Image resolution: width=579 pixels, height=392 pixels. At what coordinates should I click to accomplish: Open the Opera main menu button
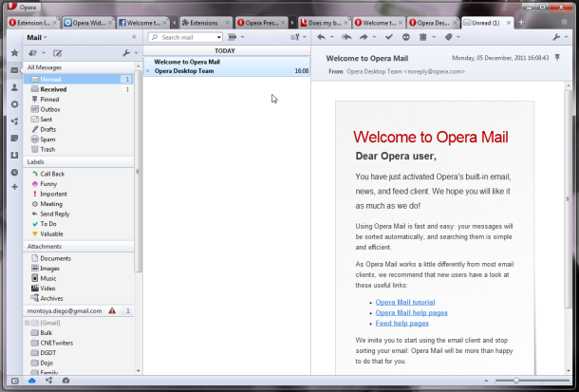point(24,7)
